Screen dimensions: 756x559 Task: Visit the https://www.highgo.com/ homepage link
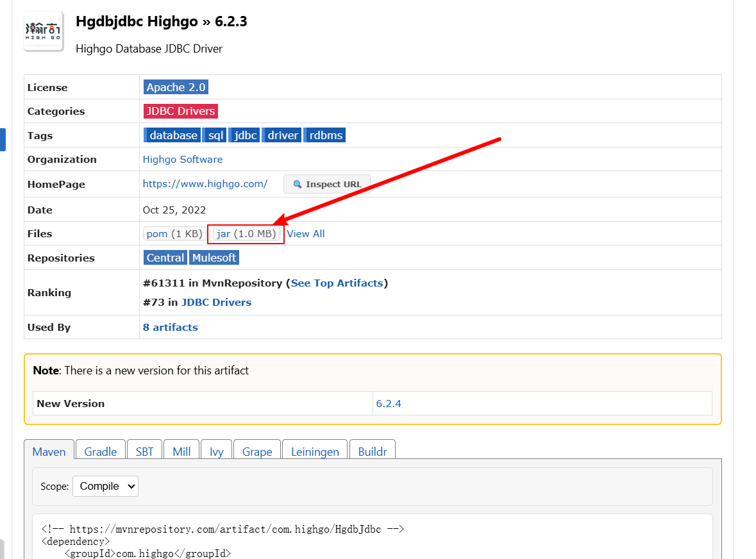tap(205, 183)
